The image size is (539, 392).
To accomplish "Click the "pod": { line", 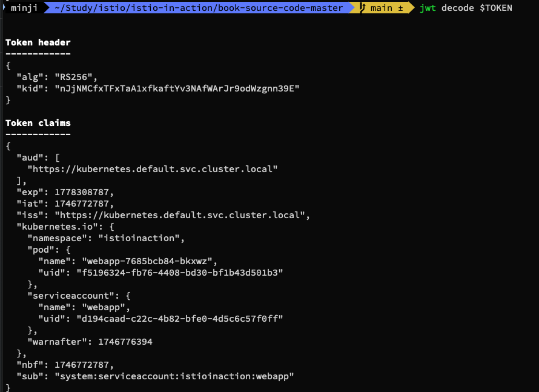I will (x=49, y=250).
